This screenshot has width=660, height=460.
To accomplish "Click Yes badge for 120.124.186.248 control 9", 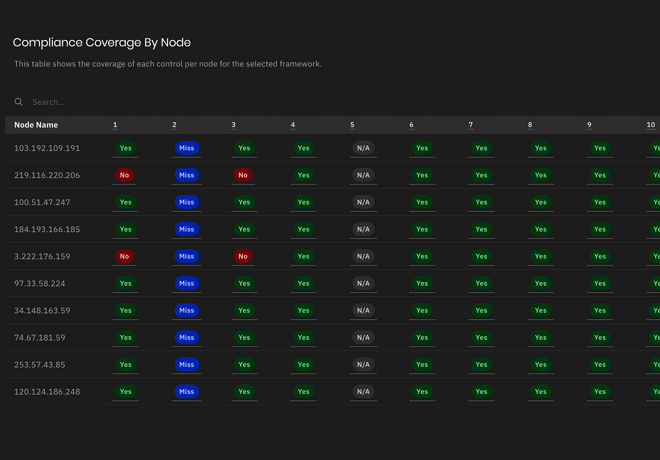I will (600, 392).
